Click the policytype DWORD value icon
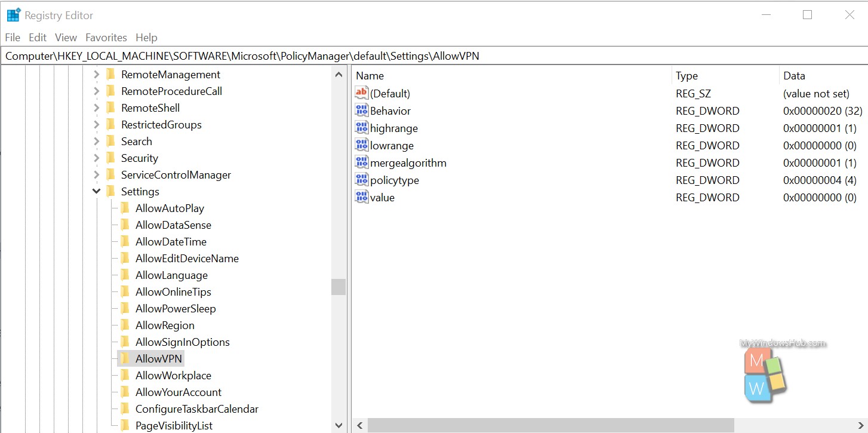Image resolution: width=868 pixels, height=433 pixels. 361,179
